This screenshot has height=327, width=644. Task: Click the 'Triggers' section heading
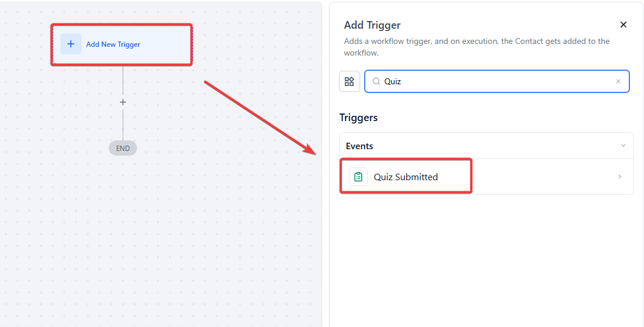(x=358, y=118)
